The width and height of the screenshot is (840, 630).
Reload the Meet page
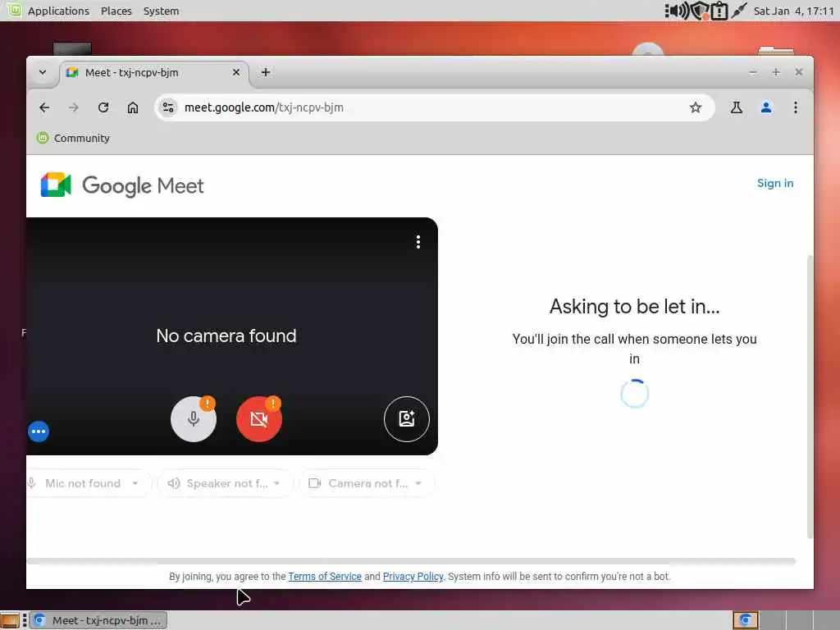[103, 107]
